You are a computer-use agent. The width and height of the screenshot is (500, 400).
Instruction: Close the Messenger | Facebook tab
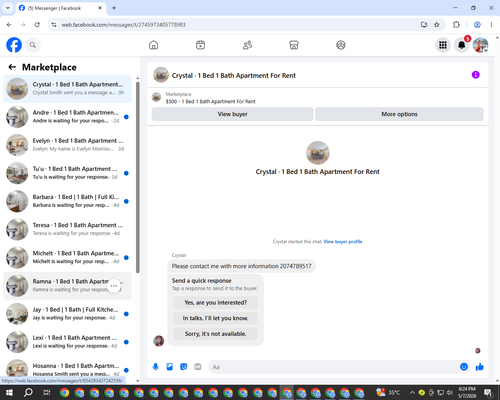tap(100, 8)
